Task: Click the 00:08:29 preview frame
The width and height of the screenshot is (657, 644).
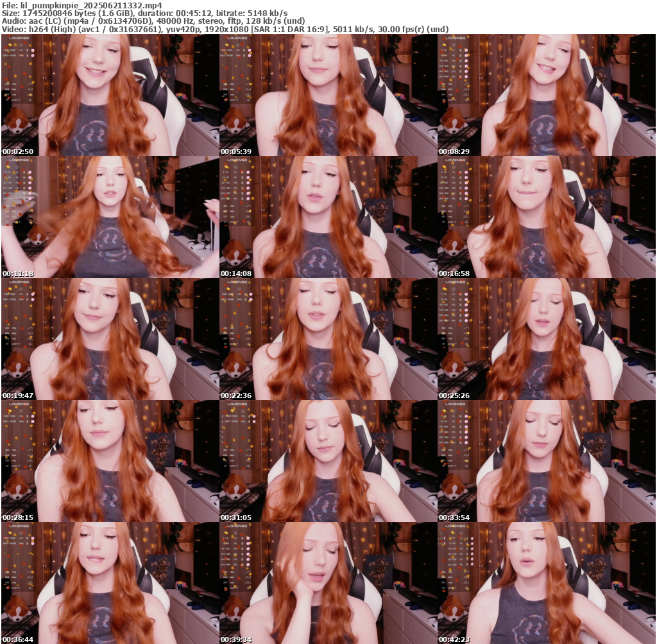Action: coord(547,95)
